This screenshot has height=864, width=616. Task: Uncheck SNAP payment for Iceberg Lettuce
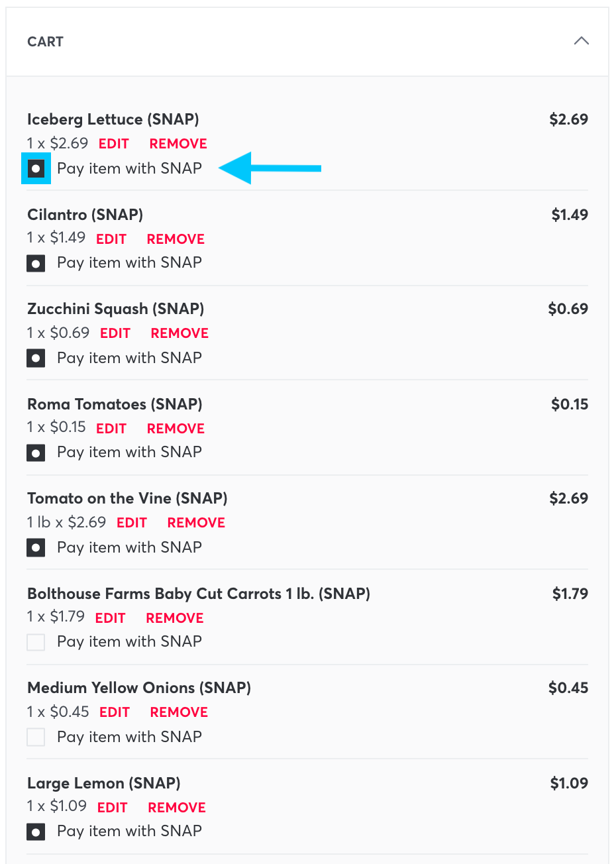[36, 168]
